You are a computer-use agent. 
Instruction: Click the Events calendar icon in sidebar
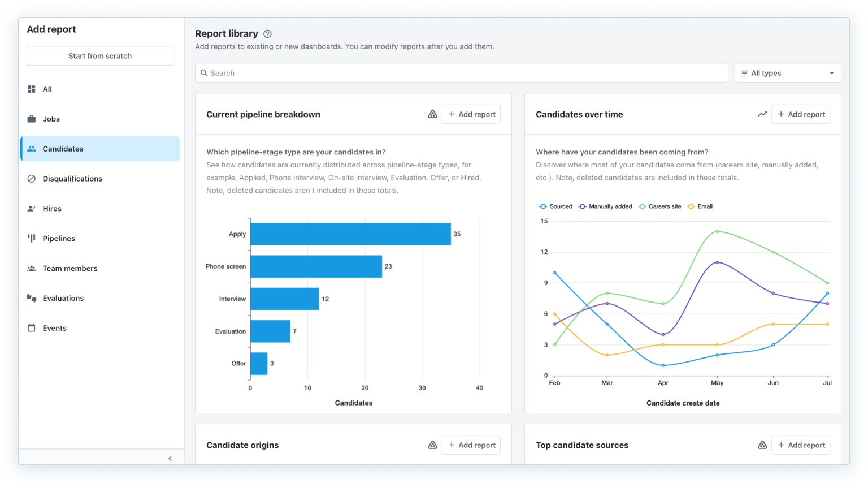pos(32,328)
